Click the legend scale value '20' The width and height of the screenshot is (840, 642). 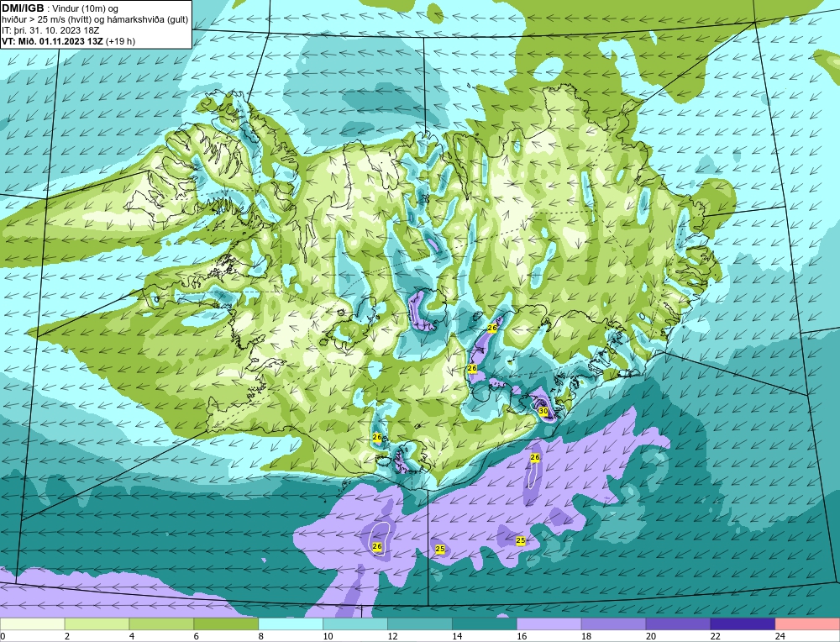point(651,636)
